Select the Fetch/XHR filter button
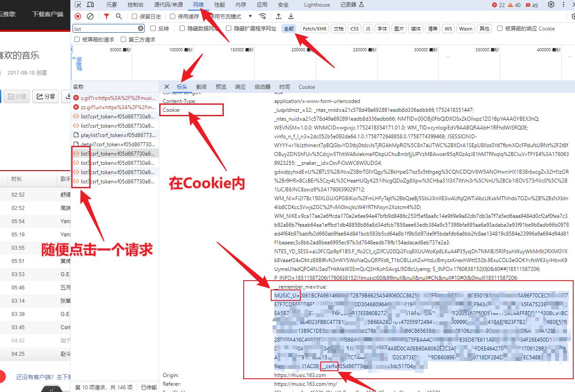The width and height of the screenshot is (575, 392). click(x=314, y=29)
